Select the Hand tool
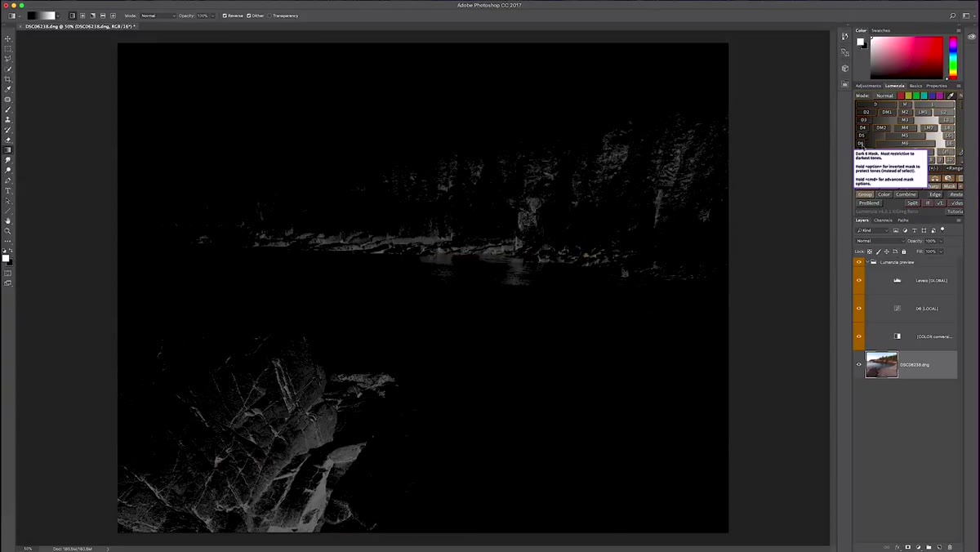The height and width of the screenshot is (552, 980). click(x=8, y=220)
